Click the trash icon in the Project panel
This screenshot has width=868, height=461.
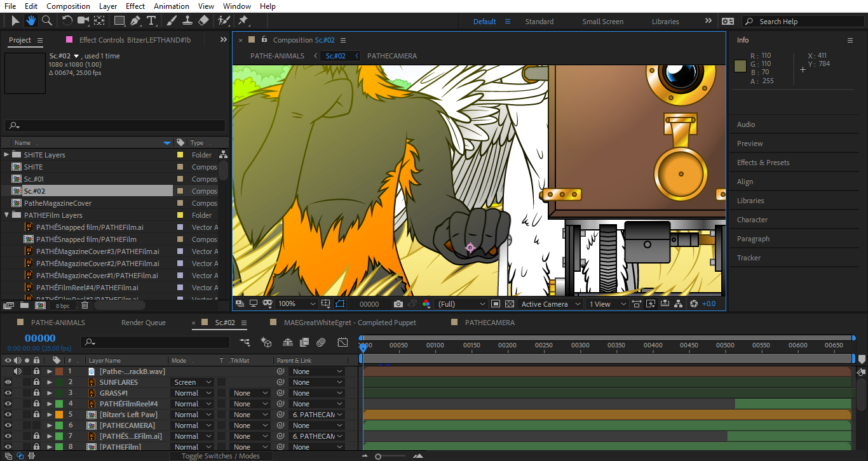tap(85, 305)
